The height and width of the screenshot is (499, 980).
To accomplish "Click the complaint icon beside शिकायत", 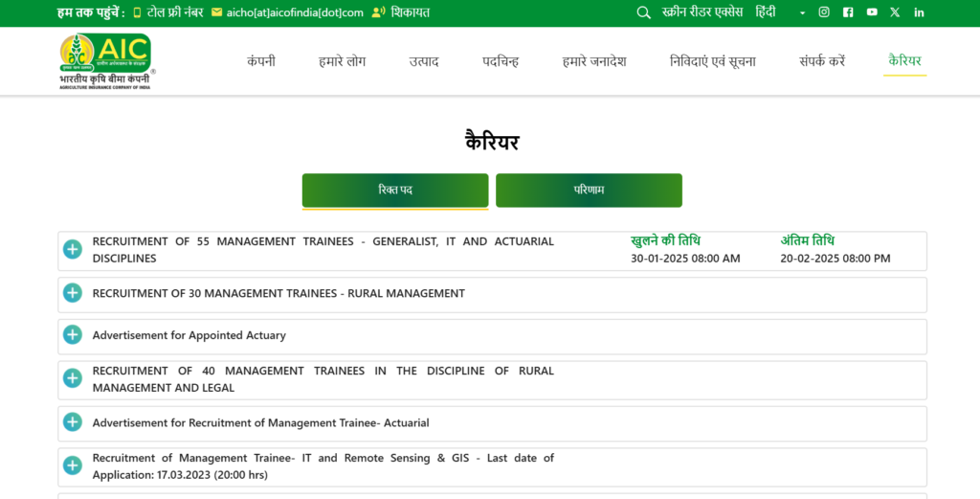I will point(378,11).
